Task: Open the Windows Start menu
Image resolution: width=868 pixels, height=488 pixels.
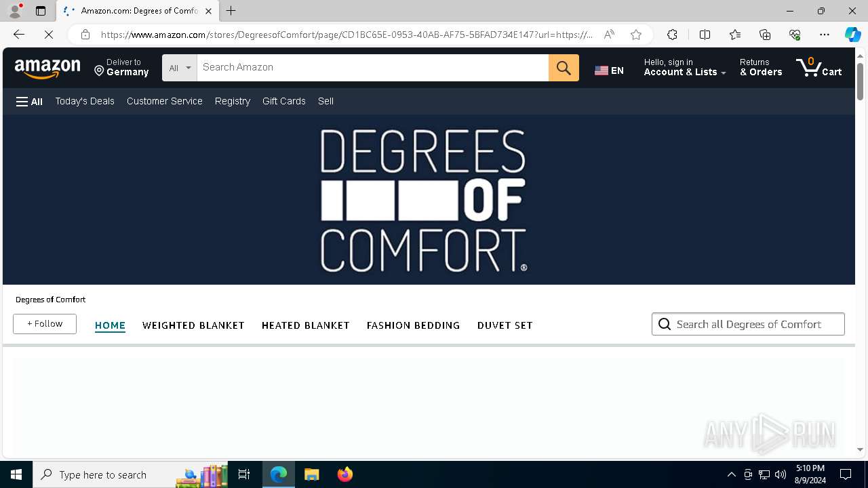Action: [16, 474]
